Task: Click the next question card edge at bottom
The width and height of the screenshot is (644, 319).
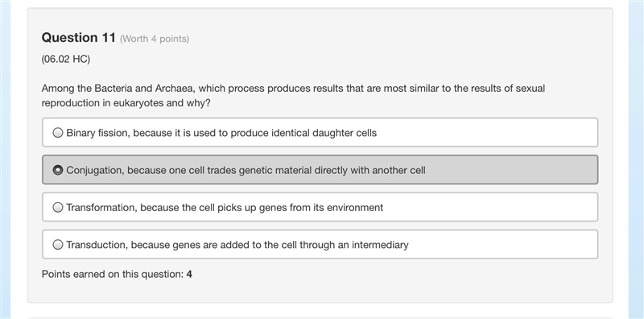Action: (x=320, y=317)
